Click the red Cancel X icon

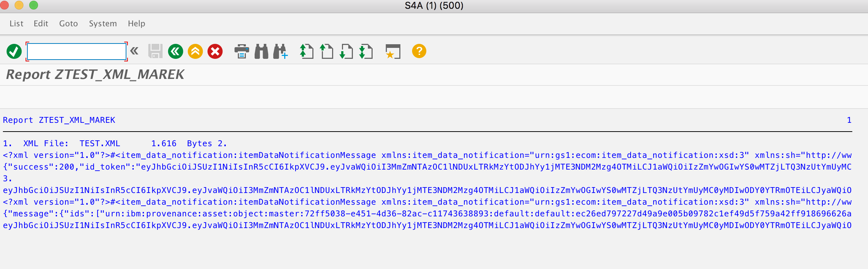tap(215, 52)
